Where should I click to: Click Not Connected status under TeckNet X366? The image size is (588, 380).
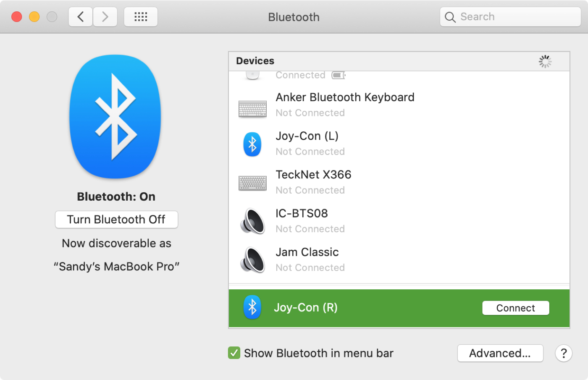point(310,190)
